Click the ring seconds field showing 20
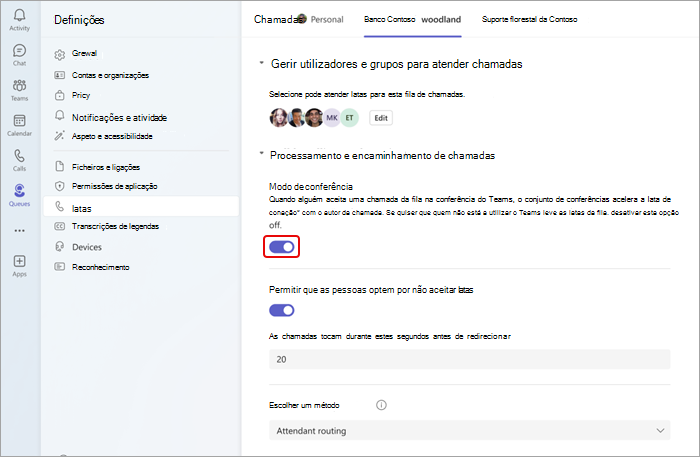The image size is (700, 457). [470, 359]
